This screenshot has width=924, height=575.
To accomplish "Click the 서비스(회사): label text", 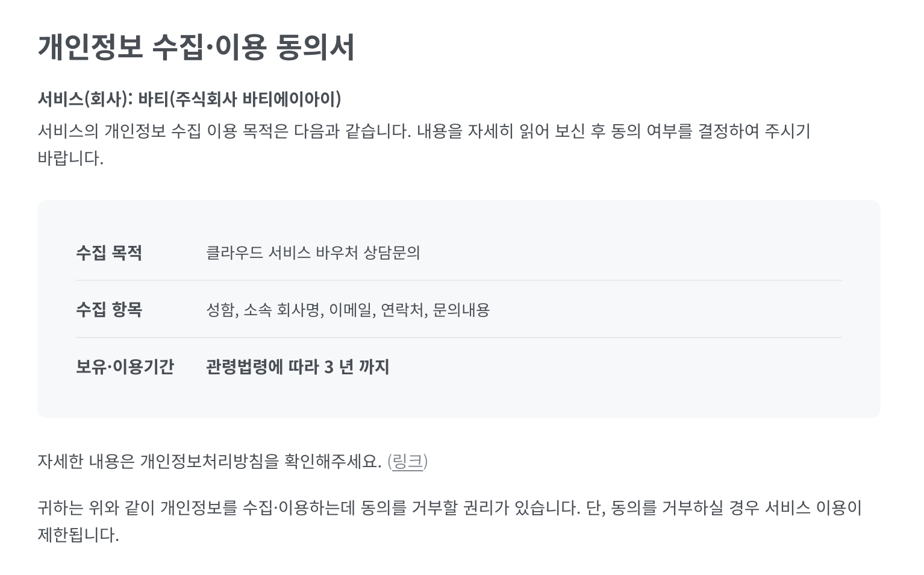I will (85, 99).
